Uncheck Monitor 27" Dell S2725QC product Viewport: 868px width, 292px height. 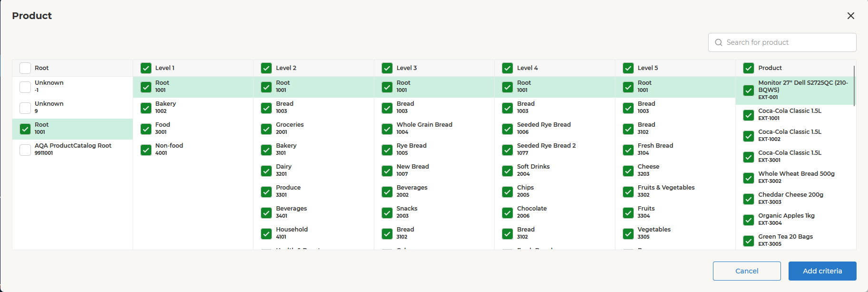pos(749,91)
